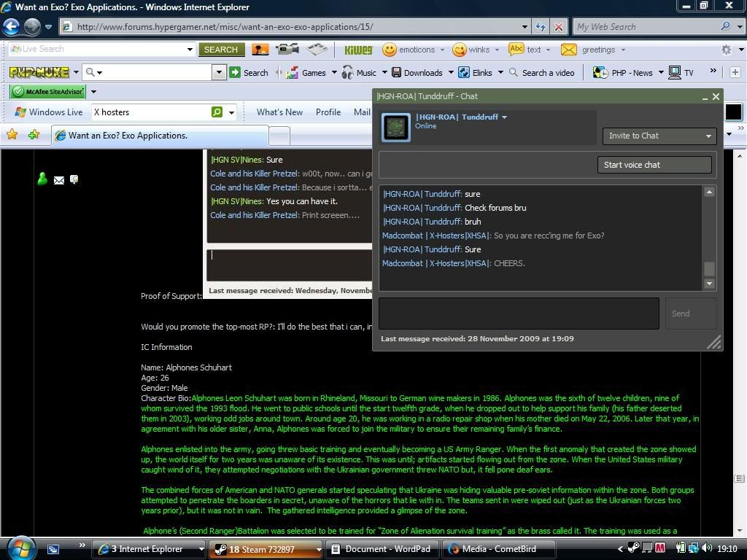Expand greetings dropdown arrow

[623, 50]
